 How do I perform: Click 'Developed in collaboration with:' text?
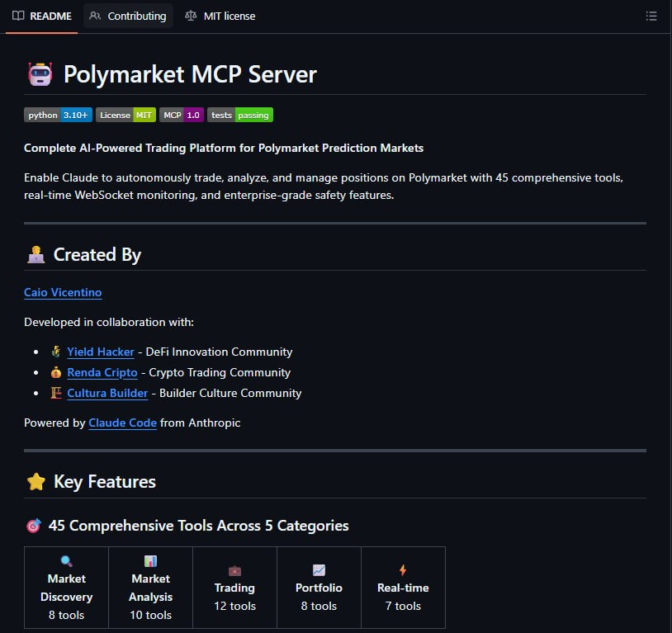point(109,323)
